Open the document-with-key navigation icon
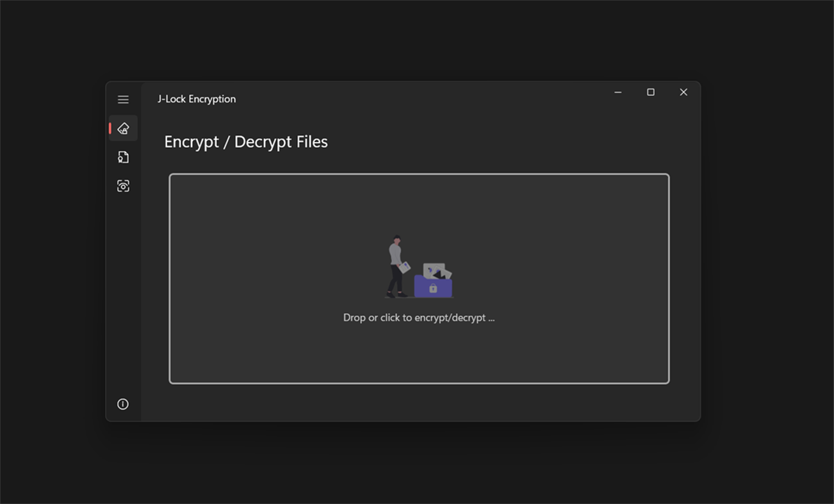834x504 pixels. pyautogui.click(x=123, y=156)
